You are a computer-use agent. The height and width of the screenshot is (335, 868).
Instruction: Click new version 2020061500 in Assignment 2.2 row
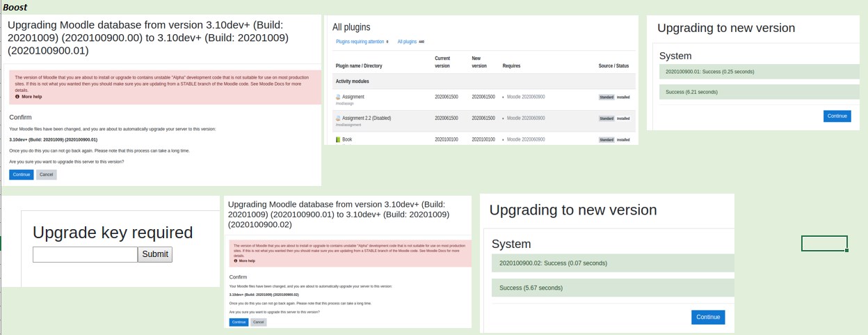[x=483, y=118]
